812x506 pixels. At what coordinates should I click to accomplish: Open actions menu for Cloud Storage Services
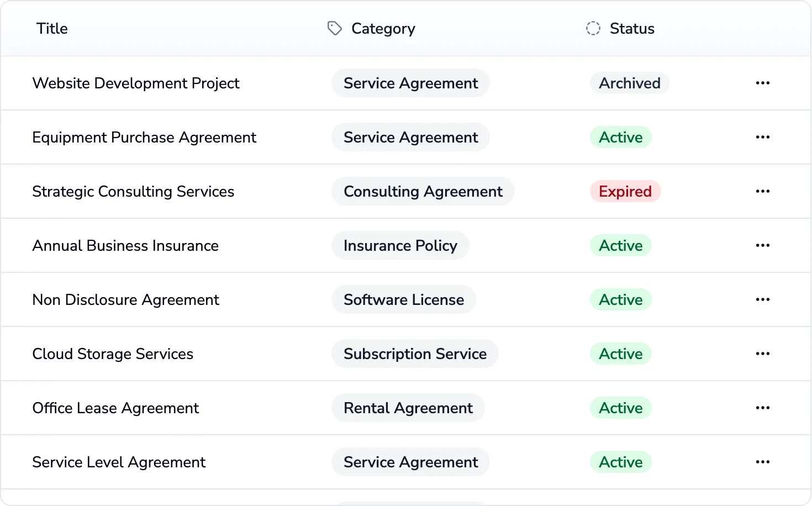(x=762, y=354)
